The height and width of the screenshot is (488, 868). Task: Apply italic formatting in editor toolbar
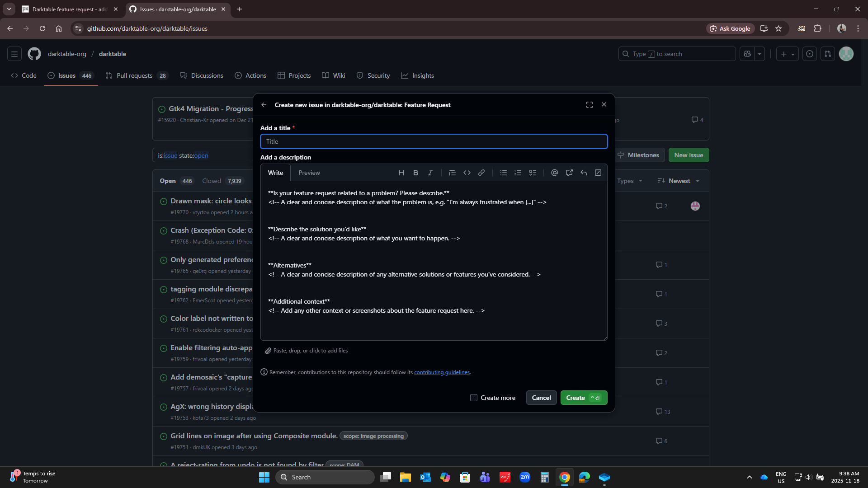430,173
